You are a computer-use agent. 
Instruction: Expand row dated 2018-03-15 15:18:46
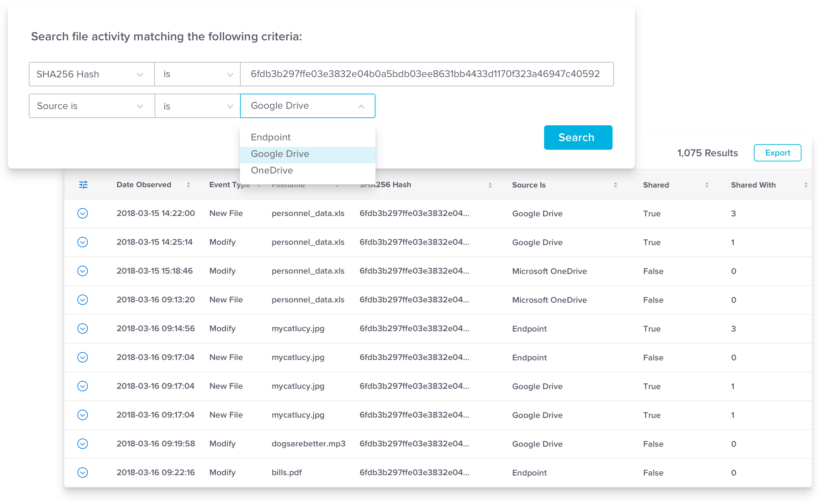[x=83, y=271]
